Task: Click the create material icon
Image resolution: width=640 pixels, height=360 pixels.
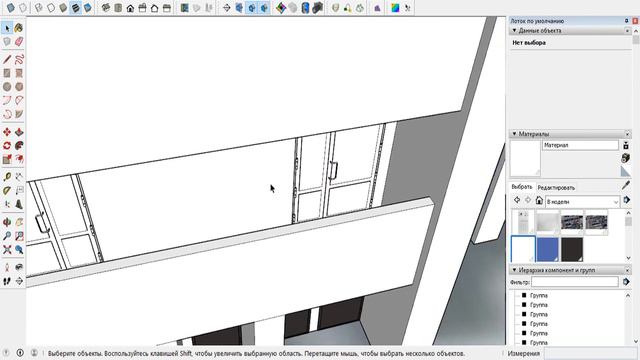Action: point(626,158)
